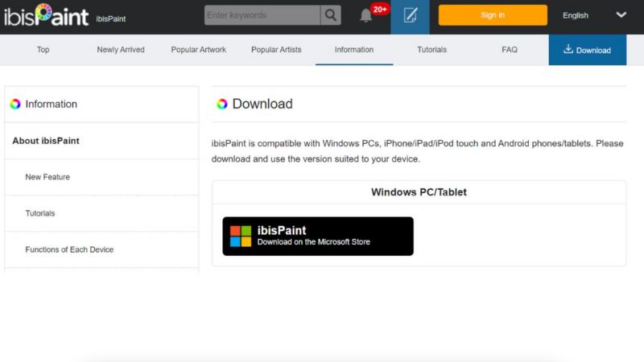Click the ibisPaint logo
The image size is (644, 362).
tap(46, 15)
